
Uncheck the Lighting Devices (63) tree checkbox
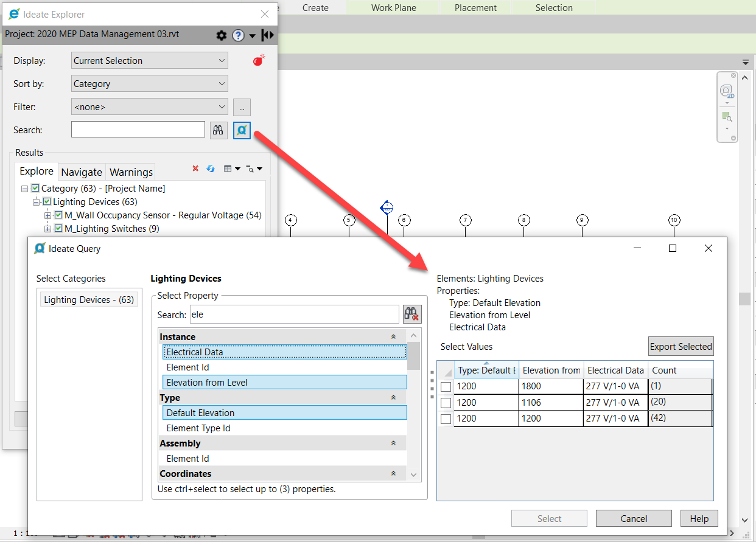(x=47, y=202)
